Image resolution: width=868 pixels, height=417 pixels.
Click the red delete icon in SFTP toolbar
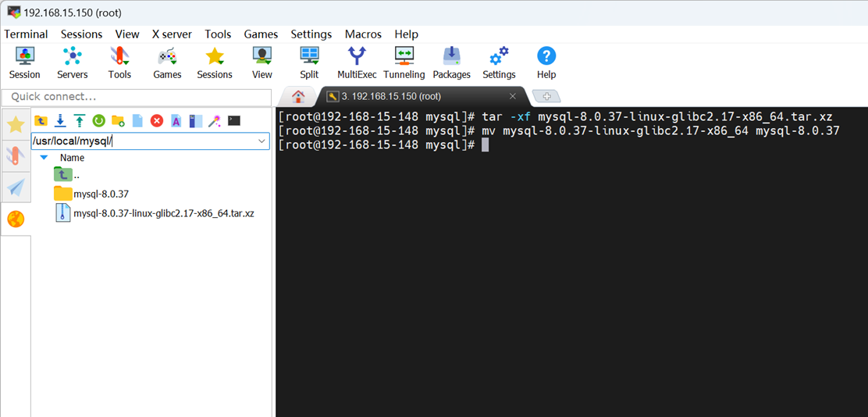click(x=157, y=120)
